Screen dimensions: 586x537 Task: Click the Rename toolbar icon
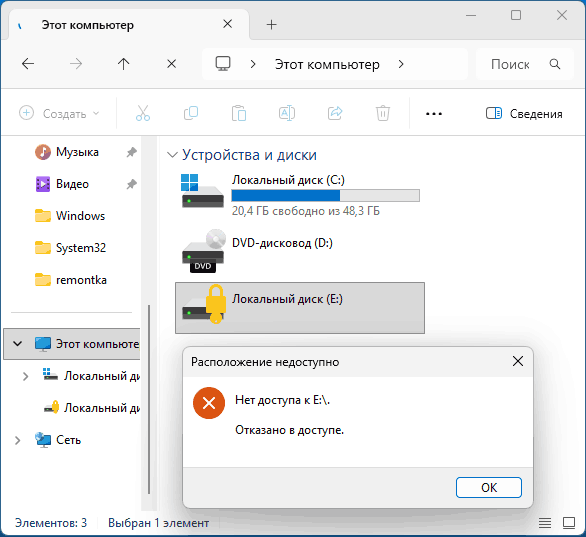click(287, 113)
